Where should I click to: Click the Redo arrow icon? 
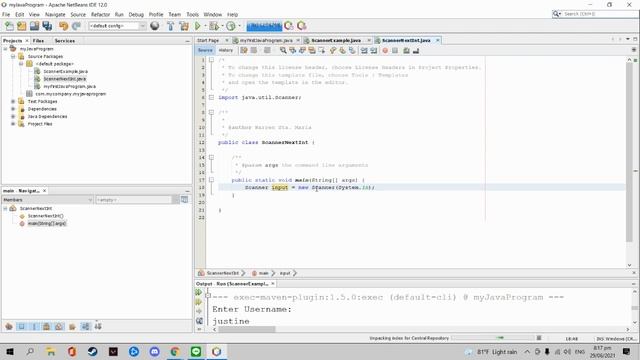coord(76,26)
